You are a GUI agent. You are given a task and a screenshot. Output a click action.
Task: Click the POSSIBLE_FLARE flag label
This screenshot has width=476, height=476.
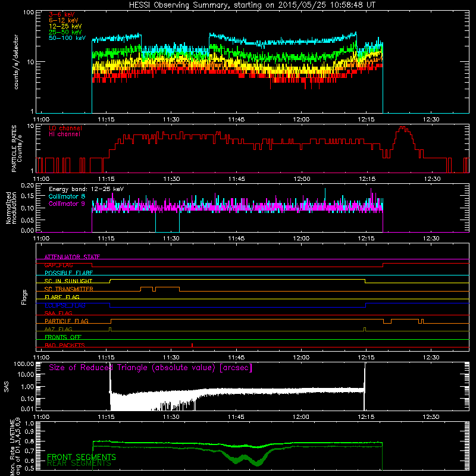coord(68,273)
